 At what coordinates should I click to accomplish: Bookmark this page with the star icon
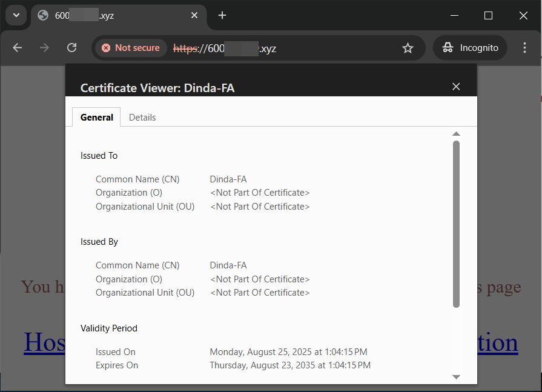[408, 48]
